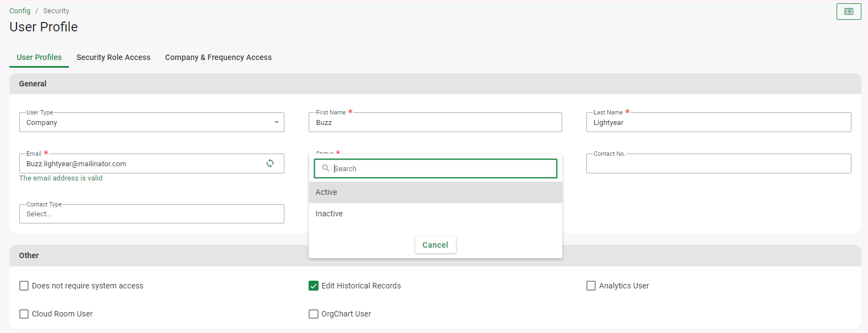Focus the Contact No. input field
The image size is (868, 333).
718,164
